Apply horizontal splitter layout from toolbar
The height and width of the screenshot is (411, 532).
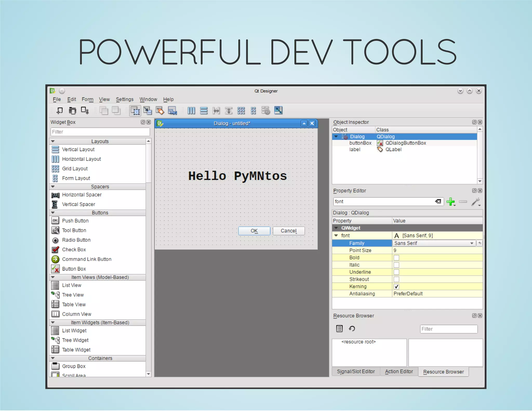pyautogui.click(x=216, y=111)
